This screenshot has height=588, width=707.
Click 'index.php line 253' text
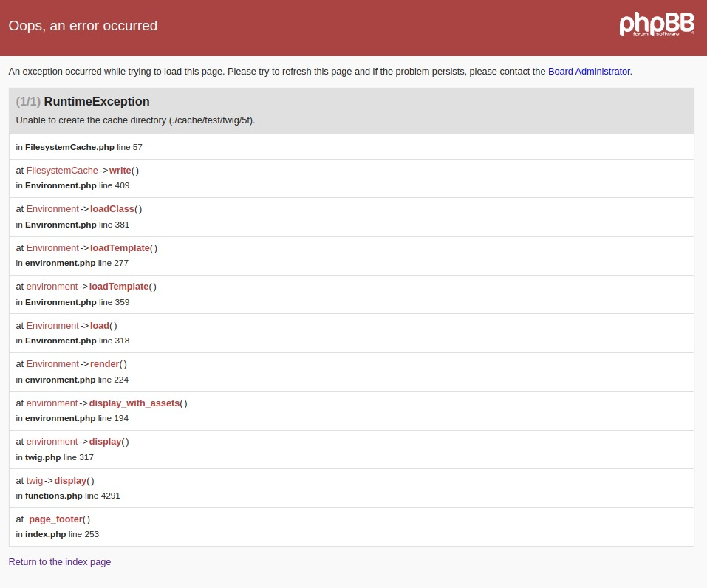point(58,534)
